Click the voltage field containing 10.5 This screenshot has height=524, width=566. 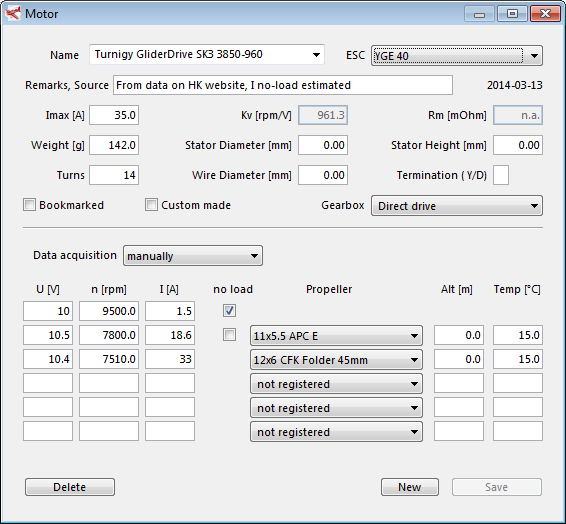pyautogui.click(x=48, y=335)
